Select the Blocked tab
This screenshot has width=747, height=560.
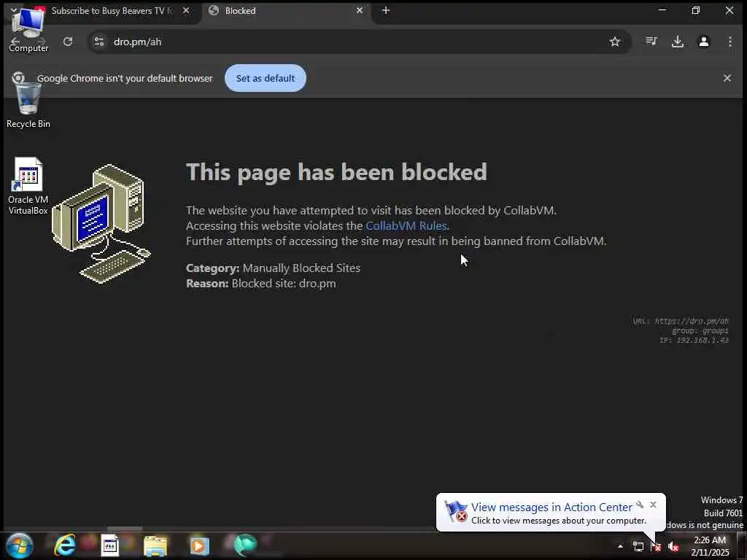pos(286,10)
